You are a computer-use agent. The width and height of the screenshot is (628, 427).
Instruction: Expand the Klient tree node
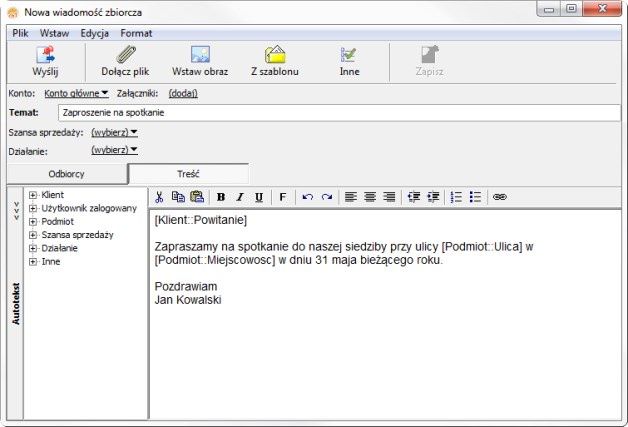pos(33,195)
